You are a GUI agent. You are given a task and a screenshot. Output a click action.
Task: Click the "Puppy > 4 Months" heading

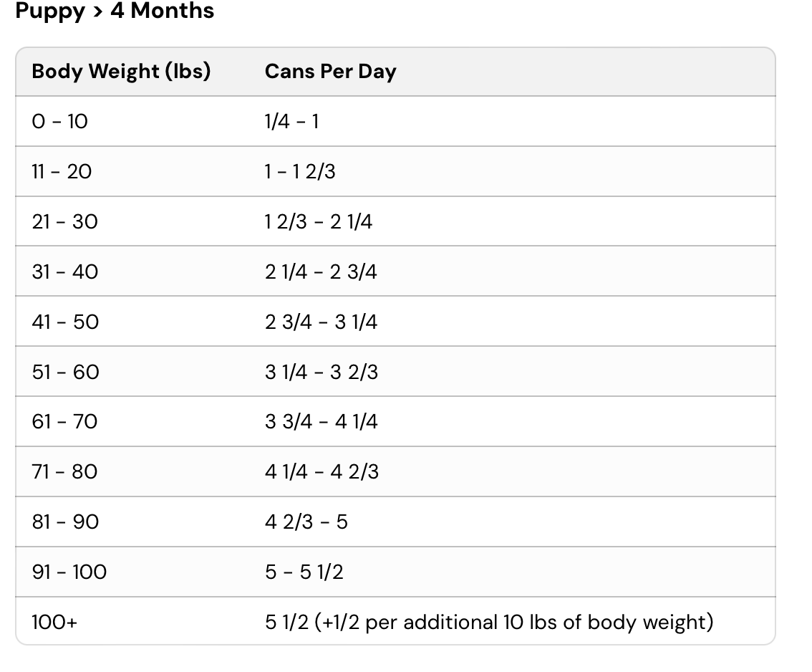pos(115,11)
